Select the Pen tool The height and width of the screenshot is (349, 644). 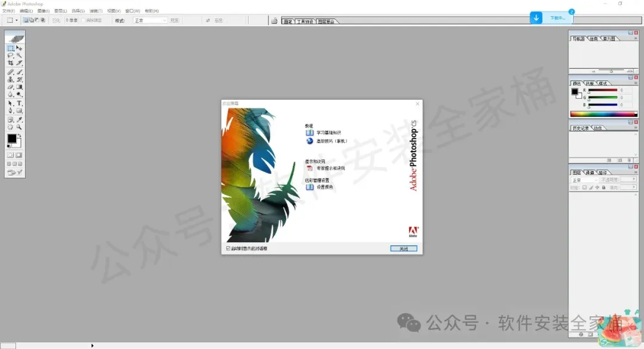coord(11,110)
